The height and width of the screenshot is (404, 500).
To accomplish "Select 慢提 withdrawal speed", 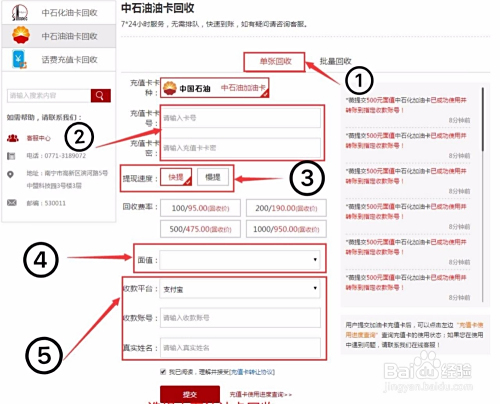I will click(x=213, y=177).
